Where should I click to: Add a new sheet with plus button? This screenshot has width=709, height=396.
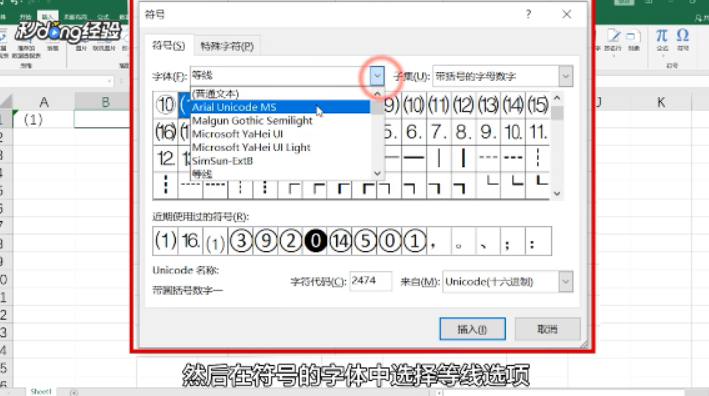[x=74, y=392]
